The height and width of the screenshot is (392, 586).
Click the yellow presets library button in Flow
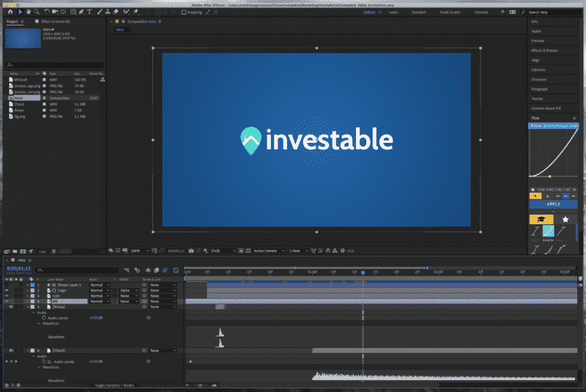[541, 219]
